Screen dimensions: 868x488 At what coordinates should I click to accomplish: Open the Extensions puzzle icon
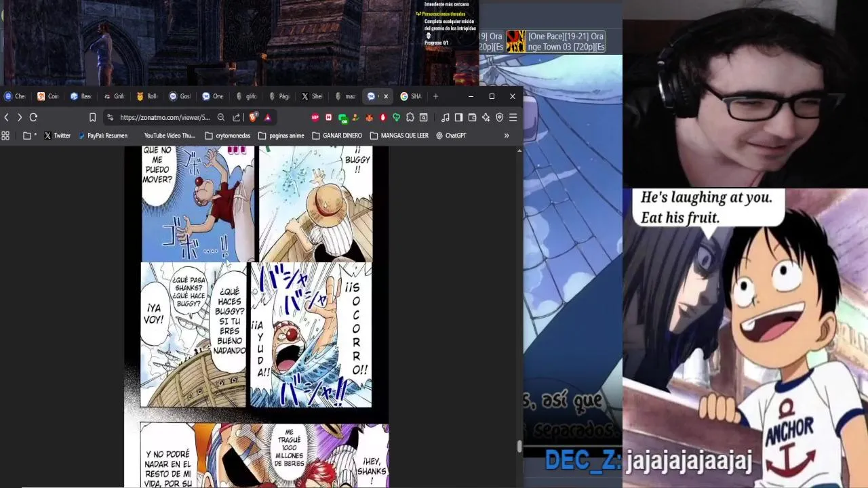(410, 117)
